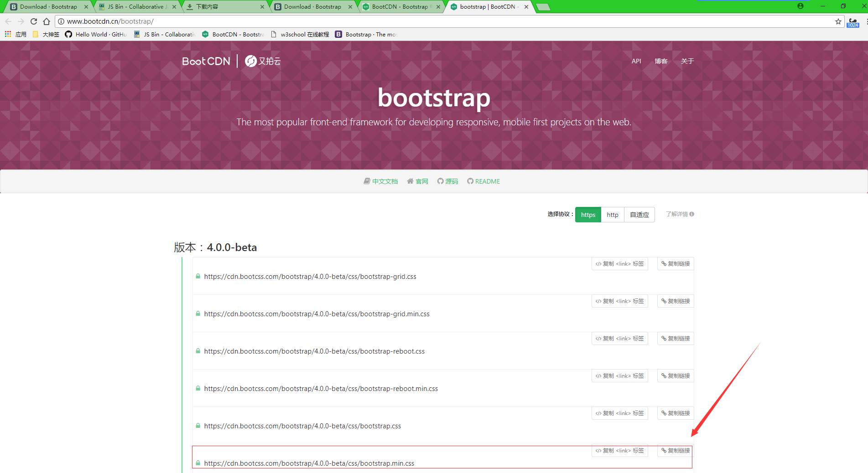Screen dimensions: 868x473
Task: Click the lock icon beside bootstrap.css
Action: (198, 426)
